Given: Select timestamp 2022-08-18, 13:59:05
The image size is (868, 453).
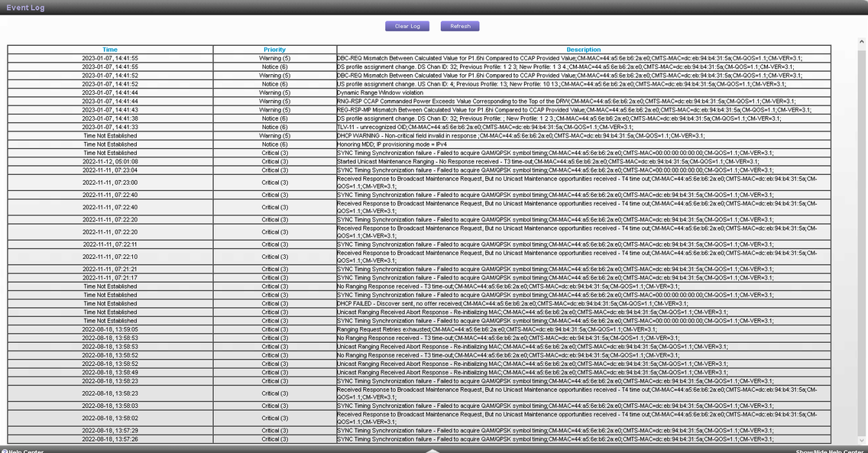Looking at the screenshot, I should click(x=109, y=329).
